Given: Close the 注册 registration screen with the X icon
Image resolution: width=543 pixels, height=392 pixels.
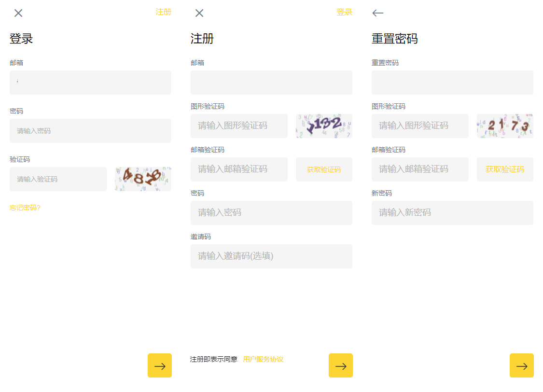Looking at the screenshot, I should (x=199, y=13).
